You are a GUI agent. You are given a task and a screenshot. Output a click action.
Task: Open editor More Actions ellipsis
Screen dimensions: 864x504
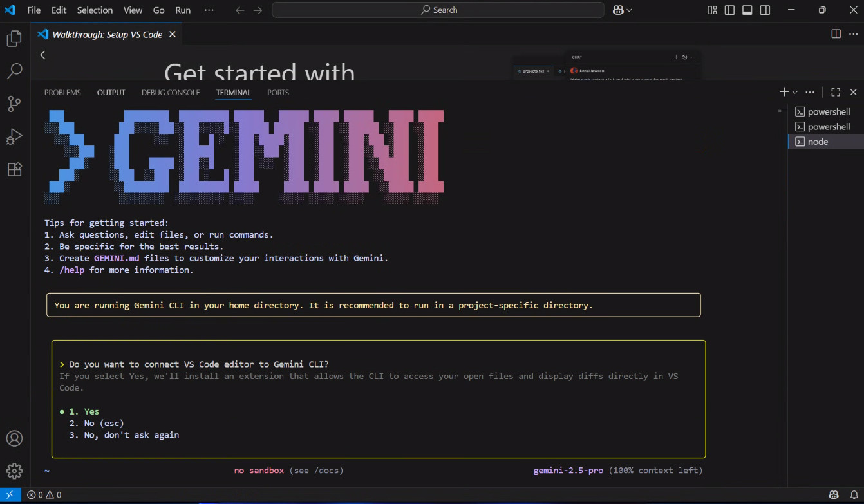tap(853, 34)
